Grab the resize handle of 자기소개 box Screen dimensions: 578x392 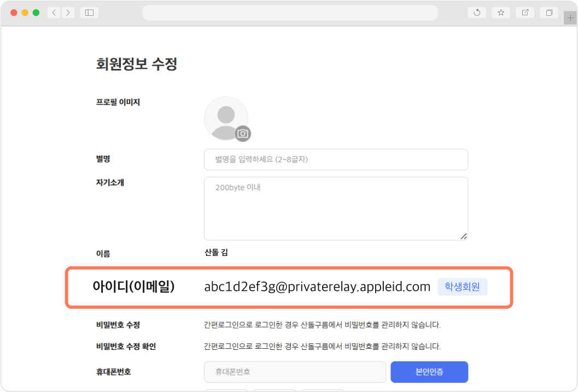[x=464, y=236]
